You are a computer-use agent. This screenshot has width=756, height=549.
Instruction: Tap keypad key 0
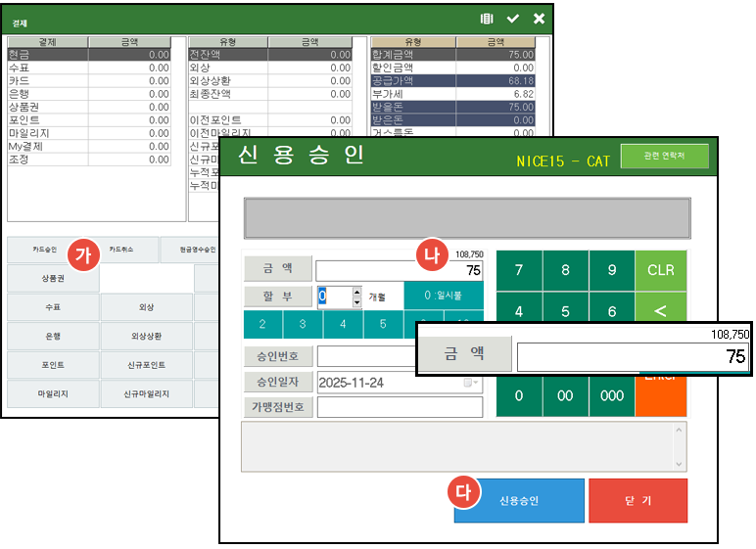[519, 395]
